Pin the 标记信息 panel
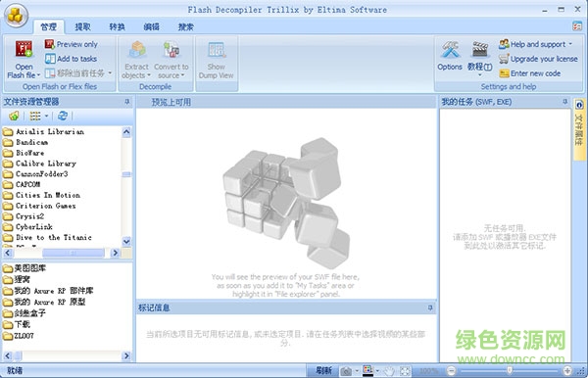This screenshot has width=588, height=378. point(430,307)
